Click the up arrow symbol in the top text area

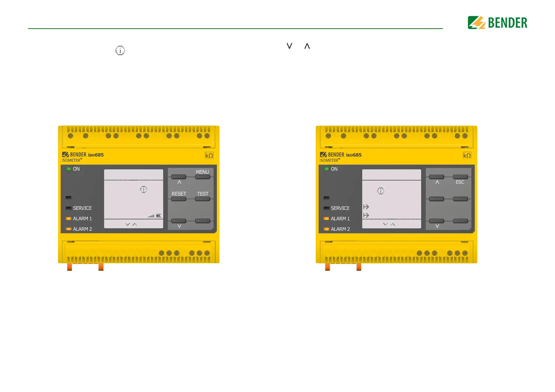click(x=307, y=46)
